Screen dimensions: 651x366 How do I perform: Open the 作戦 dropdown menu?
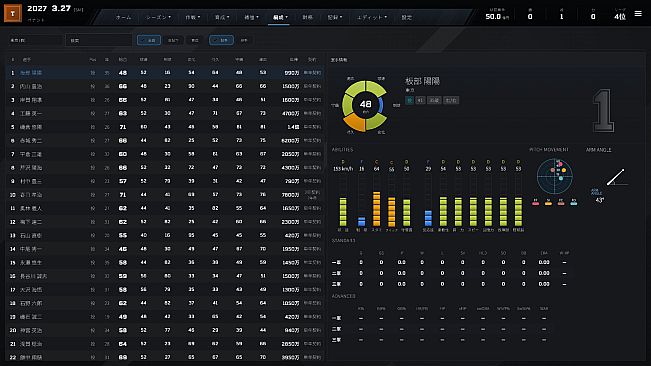pyautogui.click(x=193, y=17)
